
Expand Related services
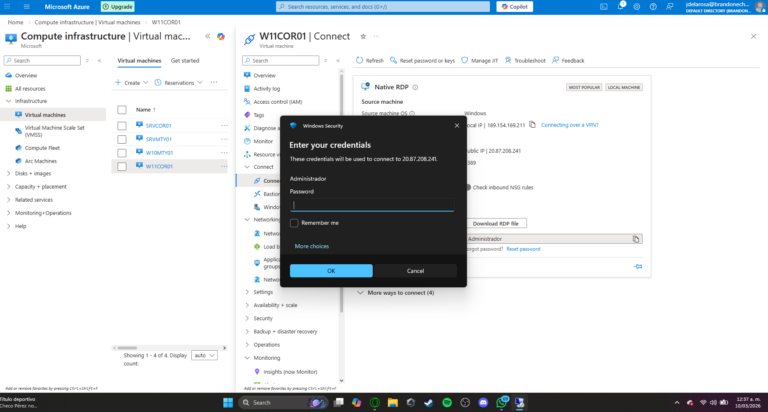click(x=8, y=200)
